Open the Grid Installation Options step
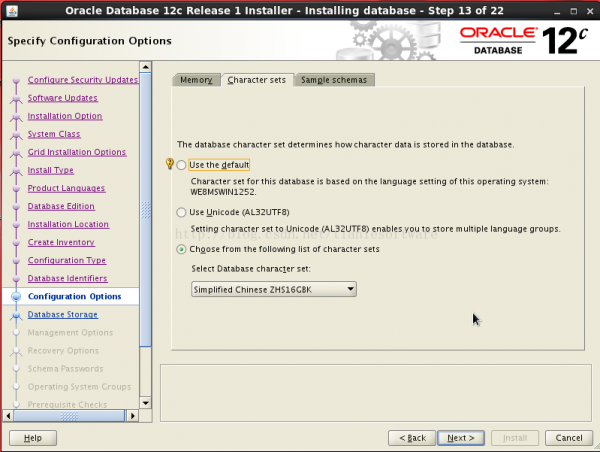 [x=77, y=152]
